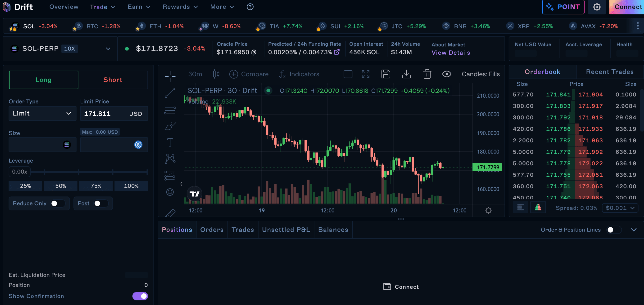Click the 0.00x leverage input
This screenshot has width=644, height=305.
coord(20,172)
